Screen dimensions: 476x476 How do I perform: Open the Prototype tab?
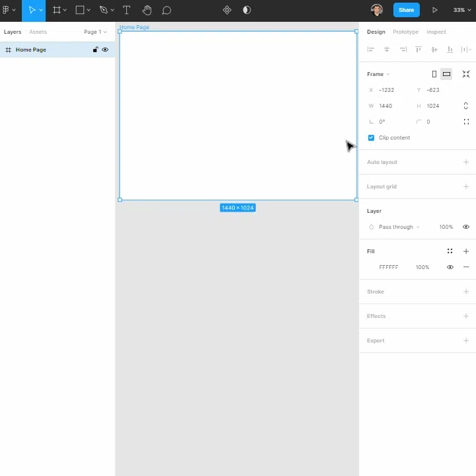pos(405,32)
